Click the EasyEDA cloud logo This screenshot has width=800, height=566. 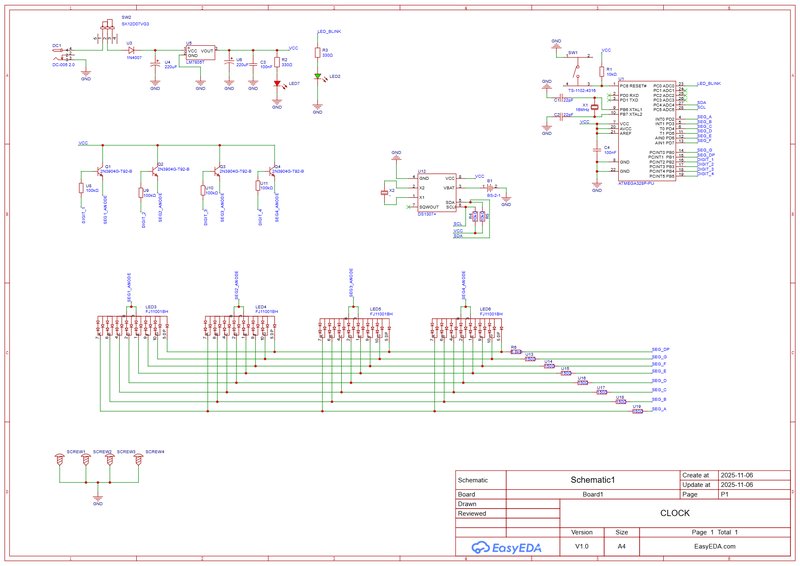(507, 548)
